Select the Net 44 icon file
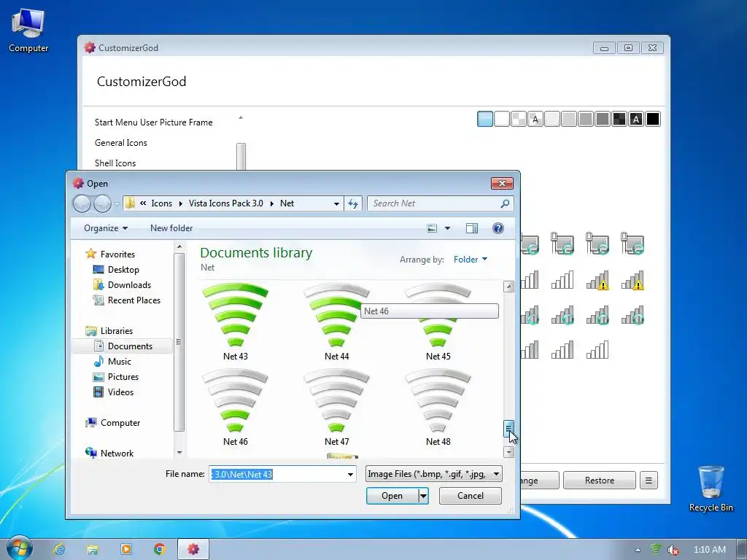 [336, 322]
